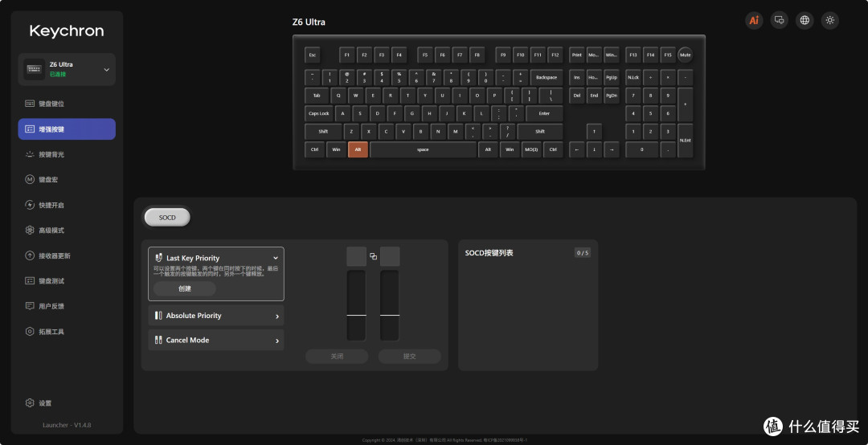Select the Caps Lock key
Image resolution: width=868 pixels, height=445 pixels.
(x=319, y=113)
